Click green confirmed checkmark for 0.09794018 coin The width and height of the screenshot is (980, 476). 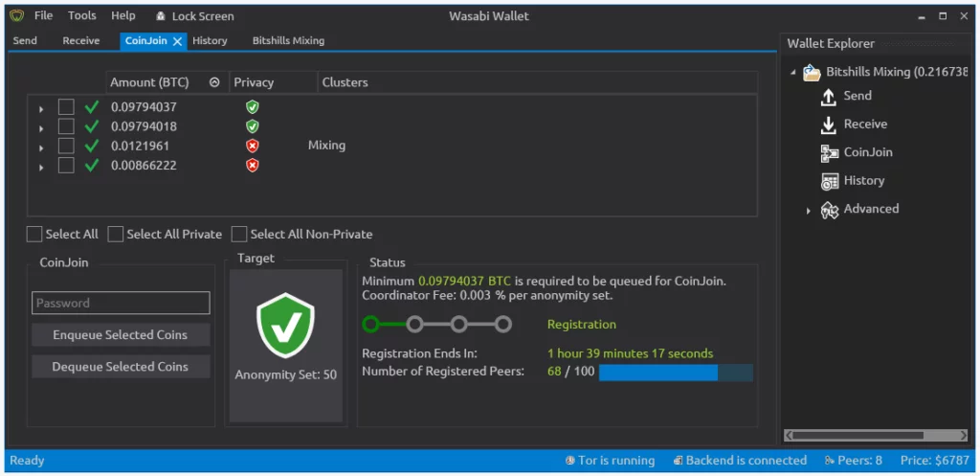[92, 126]
